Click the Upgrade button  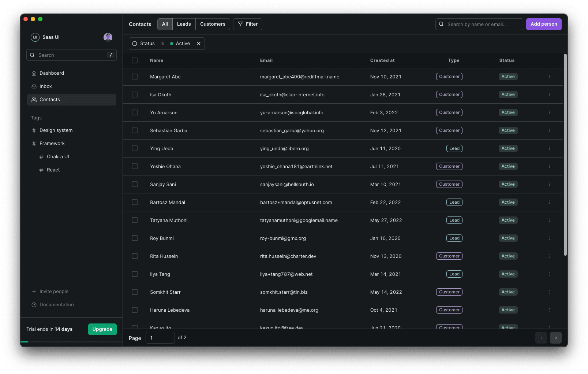point(102,329)
